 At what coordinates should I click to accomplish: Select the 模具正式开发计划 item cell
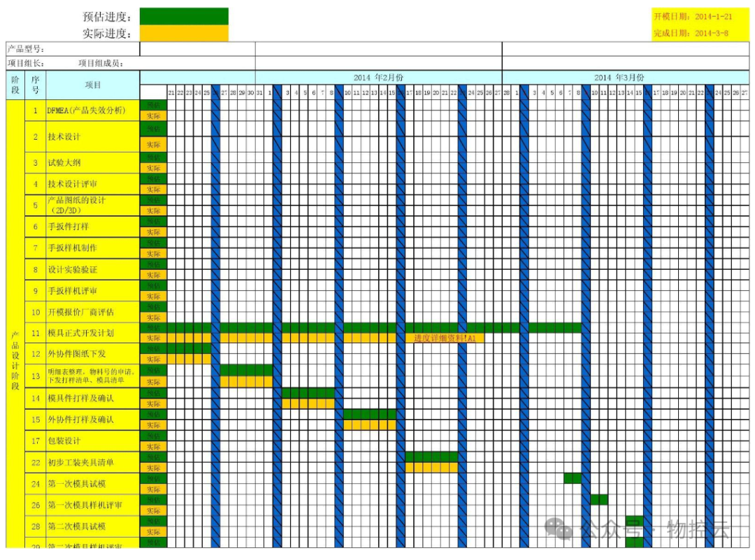click(x=93, y=333)
